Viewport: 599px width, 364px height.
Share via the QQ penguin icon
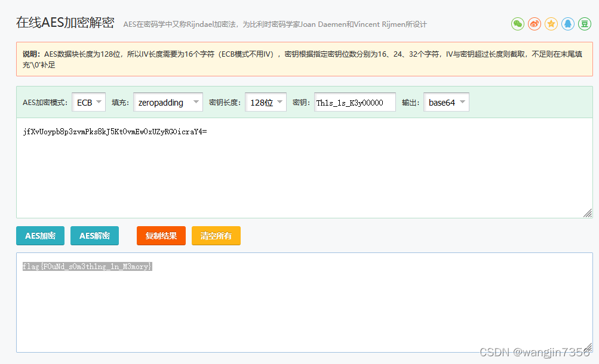567,24
